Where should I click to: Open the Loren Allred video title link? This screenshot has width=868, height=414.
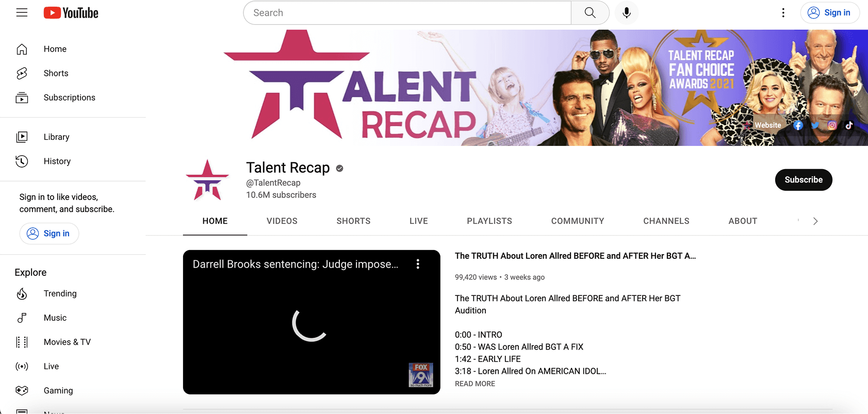tap(575, 256)
